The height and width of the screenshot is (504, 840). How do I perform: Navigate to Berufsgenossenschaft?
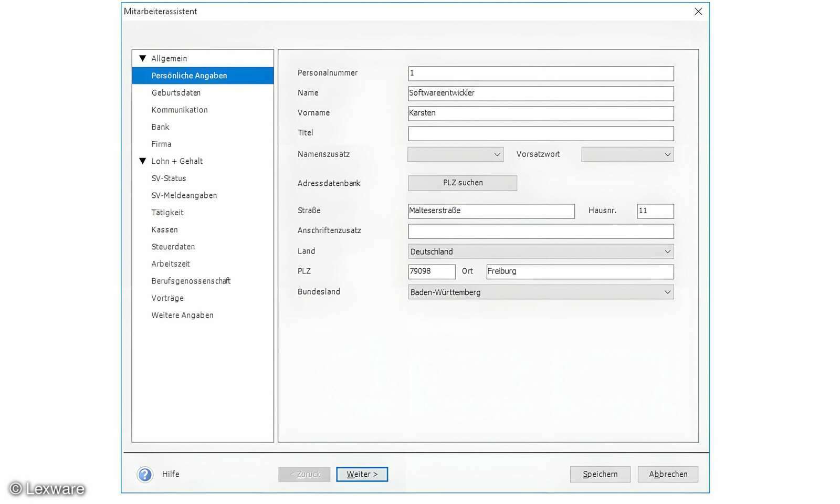[x=191, y=281]
